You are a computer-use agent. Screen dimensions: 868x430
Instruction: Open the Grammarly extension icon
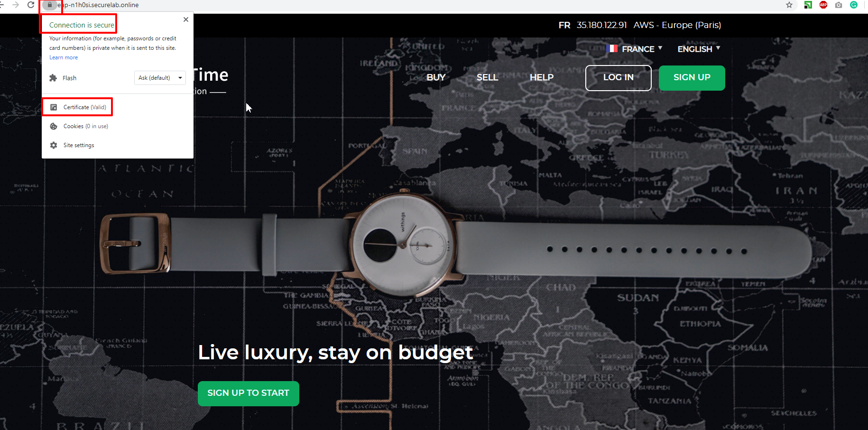854,5
